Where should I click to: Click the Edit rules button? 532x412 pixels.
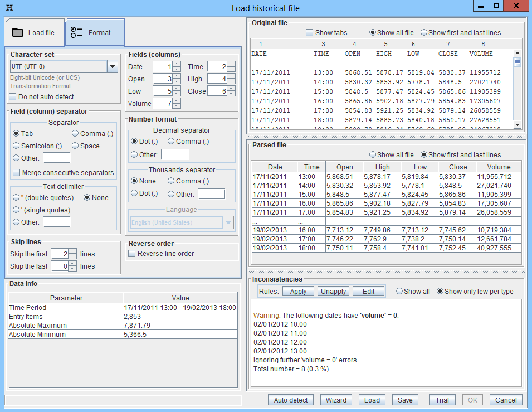pyautogui.click(x=368, y=292)
